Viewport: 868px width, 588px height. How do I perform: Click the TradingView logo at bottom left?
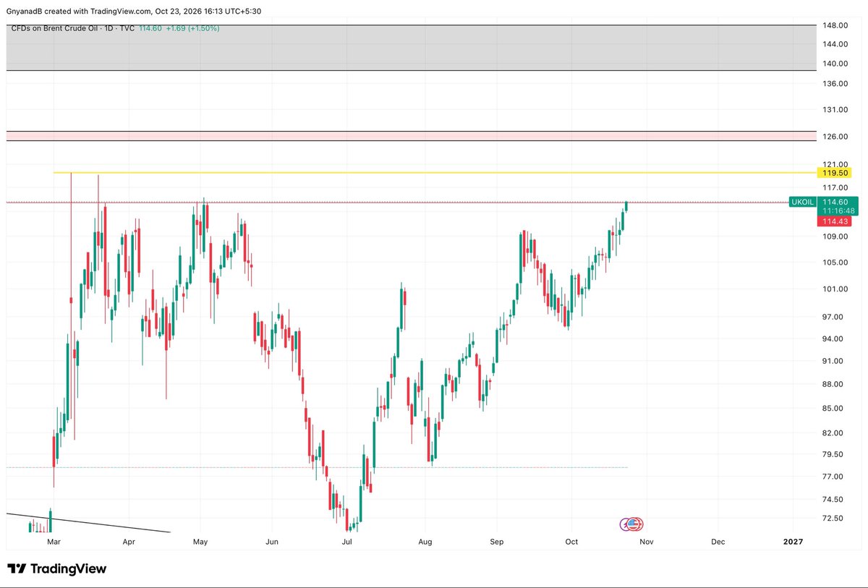point(56,569)
